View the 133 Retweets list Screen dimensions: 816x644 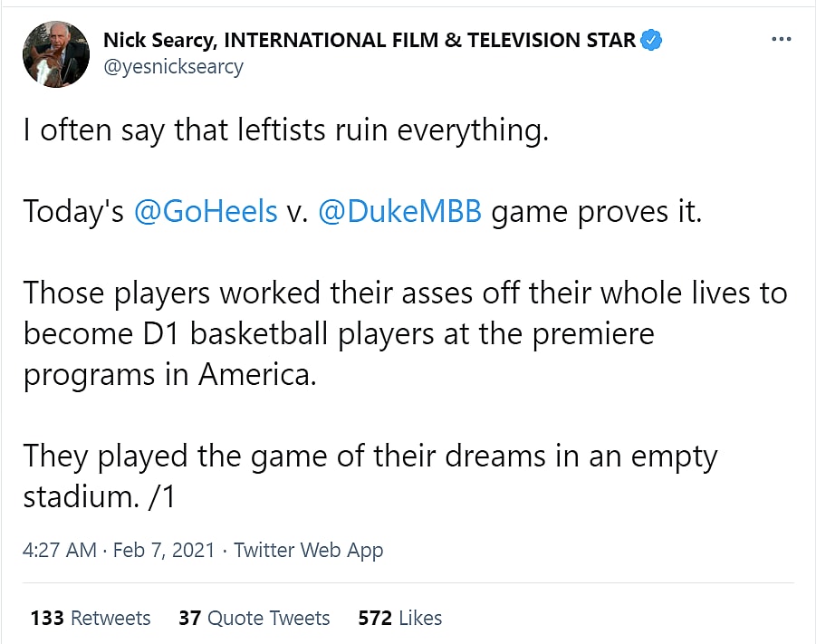[91, 618]
